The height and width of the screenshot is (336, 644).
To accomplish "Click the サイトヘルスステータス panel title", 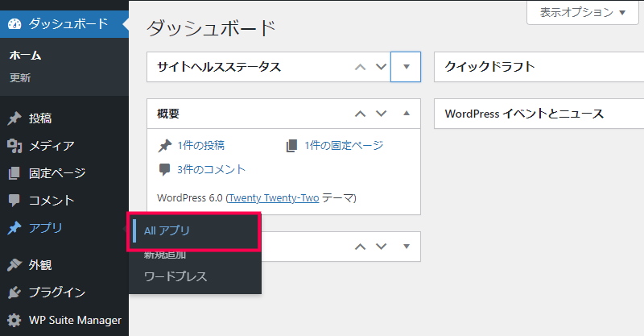I will pyautogui.click(x=219, y=67).
